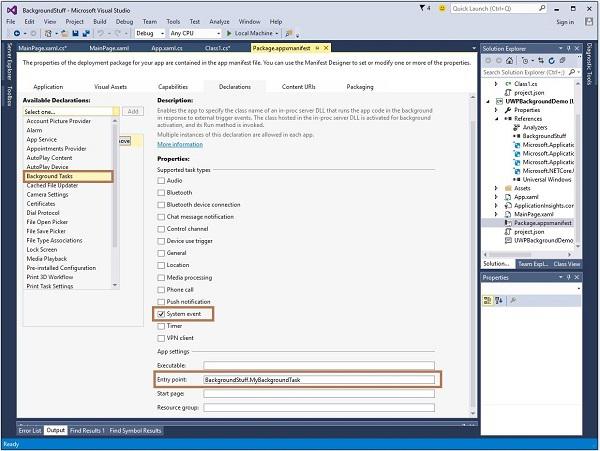Click the manifest designer vertical scrollbar
600x451 pixels.
474,250
